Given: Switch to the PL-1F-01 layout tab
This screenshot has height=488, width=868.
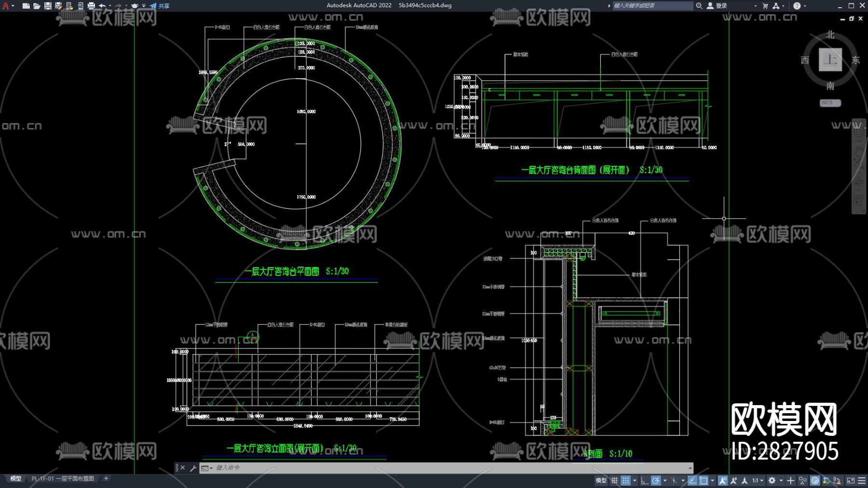Looking at the screenshot, I should coord(63,478).
